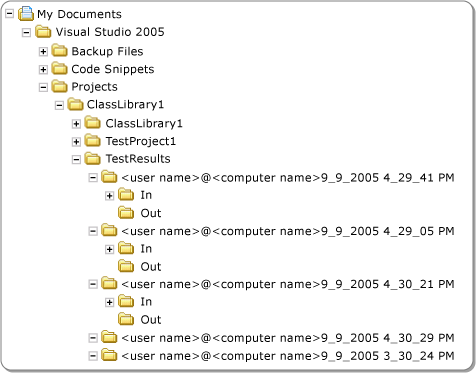Select the Projects label

point(94,87)
